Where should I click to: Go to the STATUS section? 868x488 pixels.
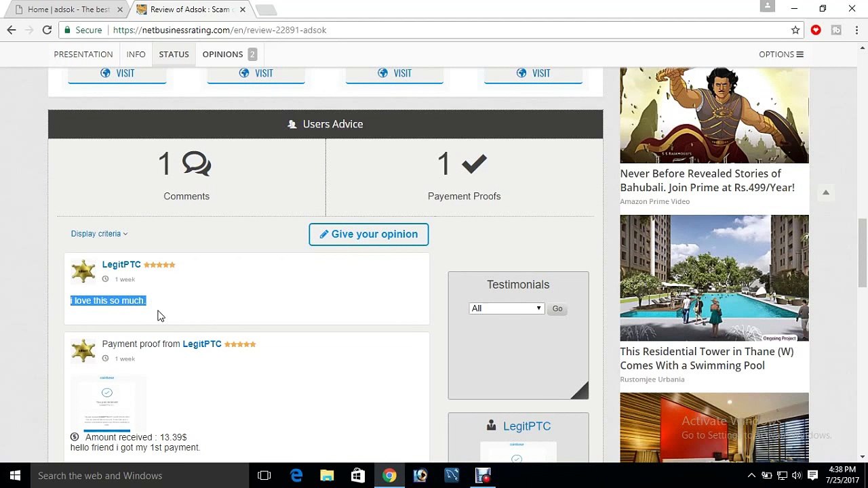174,54
